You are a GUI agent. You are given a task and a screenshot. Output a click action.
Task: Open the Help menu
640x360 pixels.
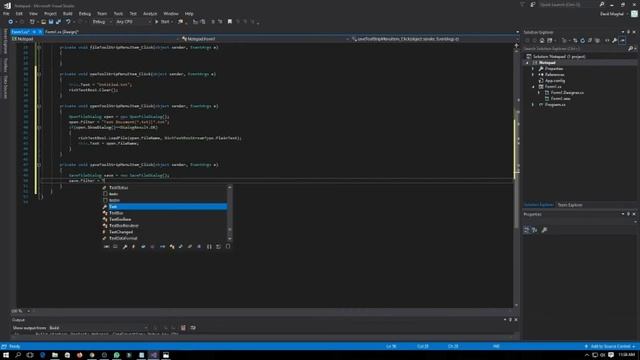click(189, 13)
